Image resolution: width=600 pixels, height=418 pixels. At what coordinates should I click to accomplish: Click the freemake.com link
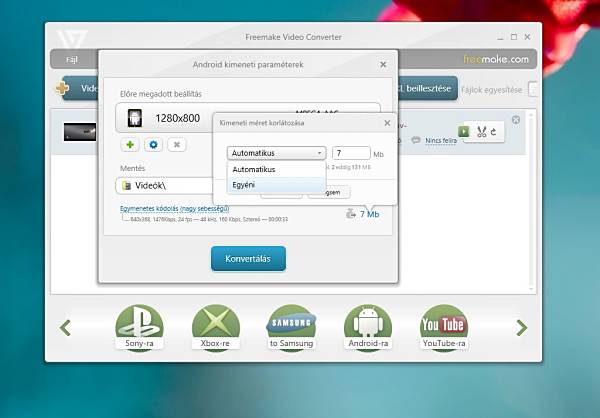(x=496, y=59)
